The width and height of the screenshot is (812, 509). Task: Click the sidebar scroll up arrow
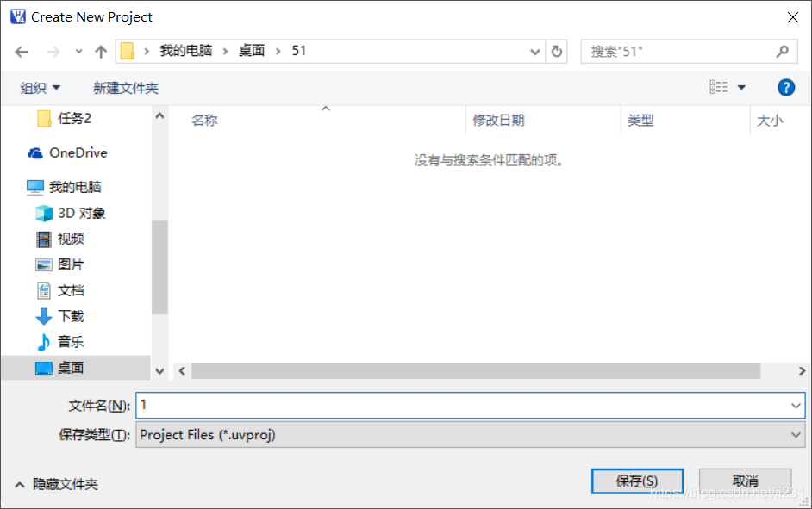pyautogui.click(x=159, y=116)
